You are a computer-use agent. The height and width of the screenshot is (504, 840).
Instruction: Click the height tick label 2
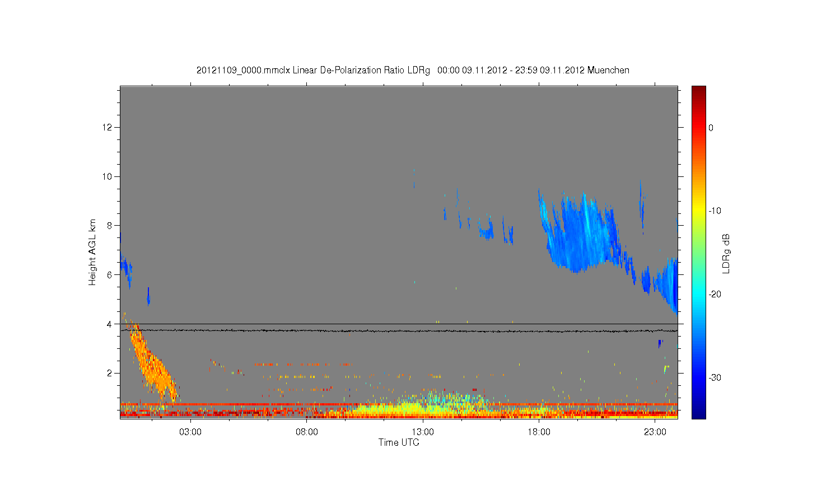coord(110,373)
